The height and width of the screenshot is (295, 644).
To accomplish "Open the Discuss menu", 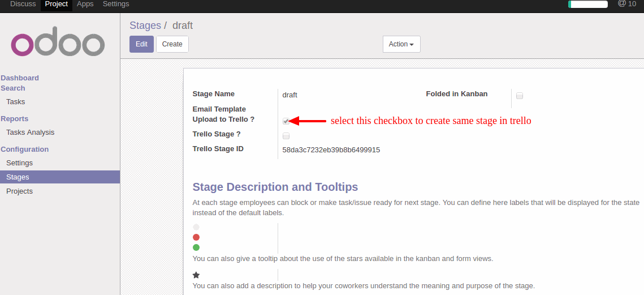I will [x=23, y=4].
